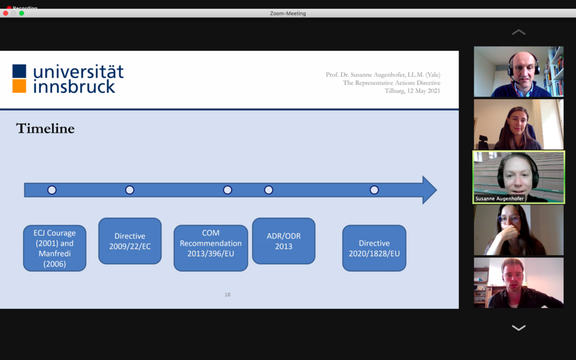This screenshot has width=576, height=360.
Task: Click 'Tilburg, 12 May 2021' text
Action: 412,91
